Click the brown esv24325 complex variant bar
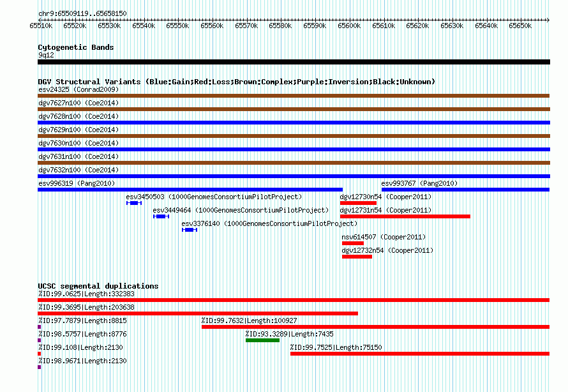568x392 pixels. (x=294, y=96)
